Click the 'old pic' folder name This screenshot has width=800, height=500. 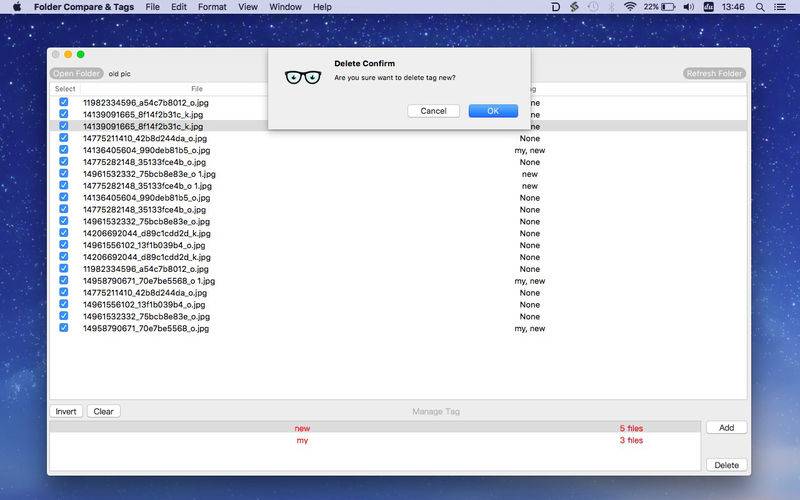(119, 74)
